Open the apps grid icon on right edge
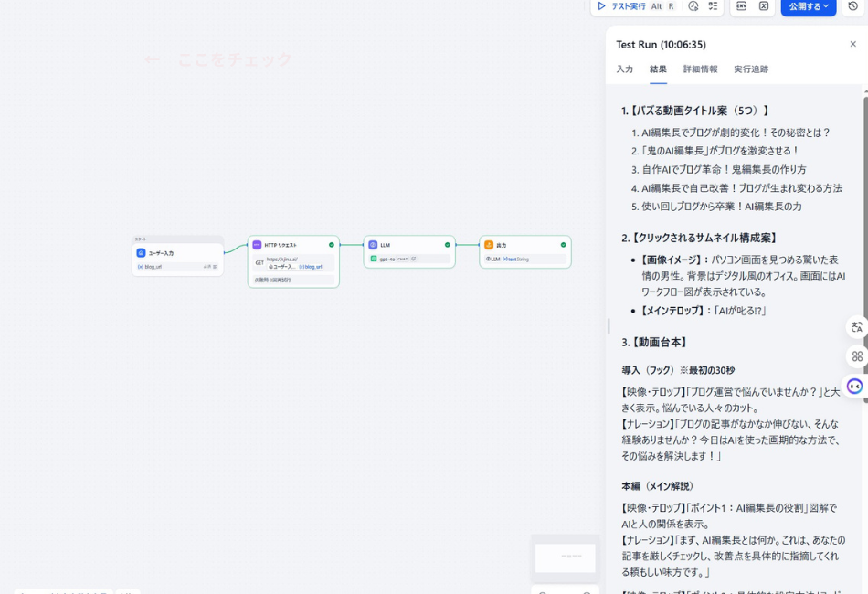 tap(856, 355)
